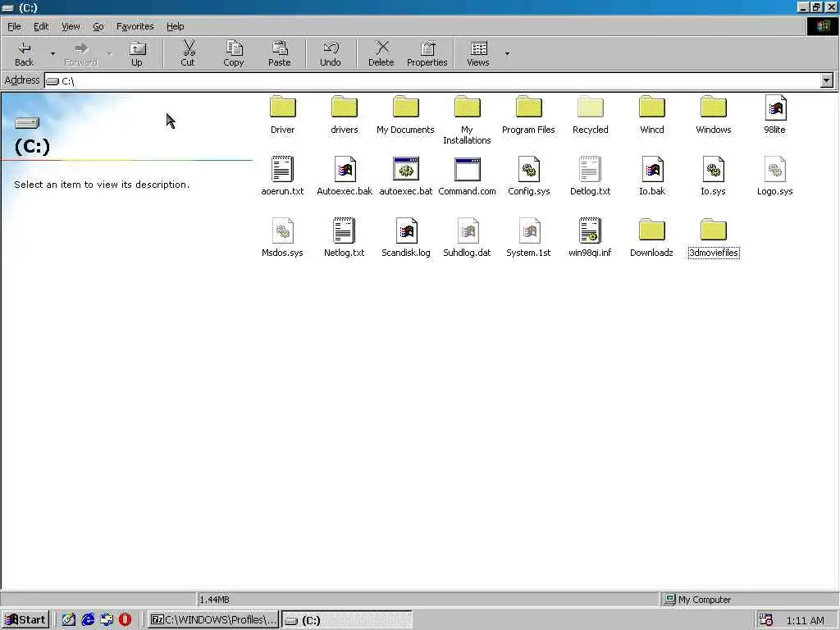Switch to C:\WINDOWS\Profiles taskbar window
Image resolution: width=840 pixels, height=630 pixels.
pyautogui.click(x=213, y=620)
